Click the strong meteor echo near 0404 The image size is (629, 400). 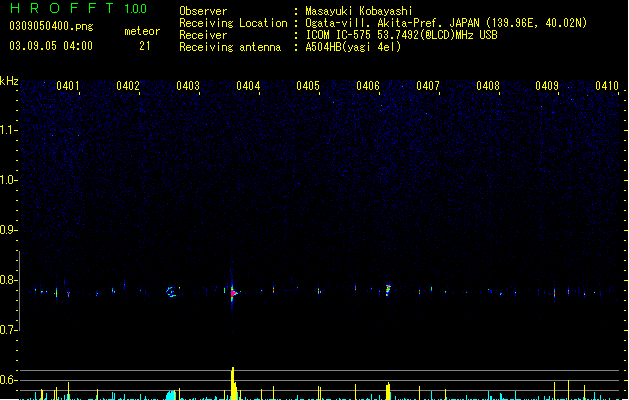(233, 292)
